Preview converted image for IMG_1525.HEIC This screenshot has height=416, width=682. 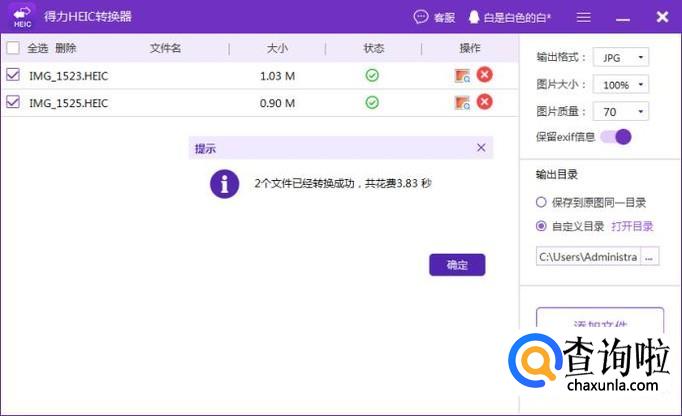(462, 103)
